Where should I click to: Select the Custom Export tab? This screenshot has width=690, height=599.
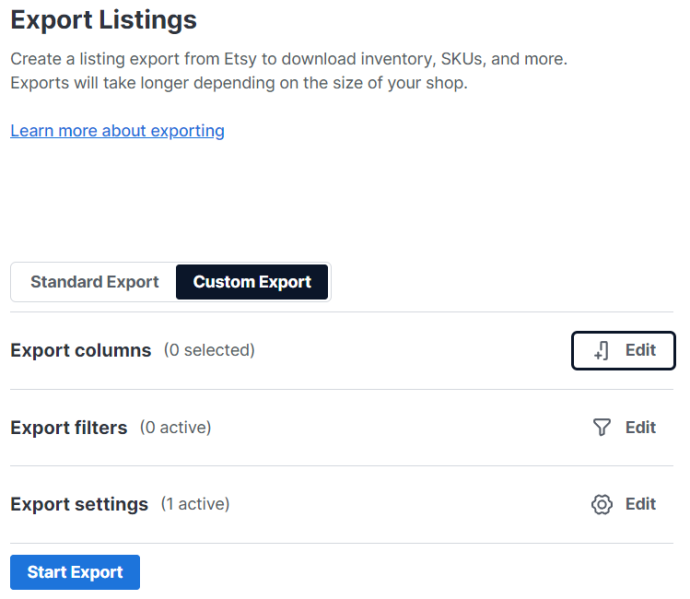[252, 282]
